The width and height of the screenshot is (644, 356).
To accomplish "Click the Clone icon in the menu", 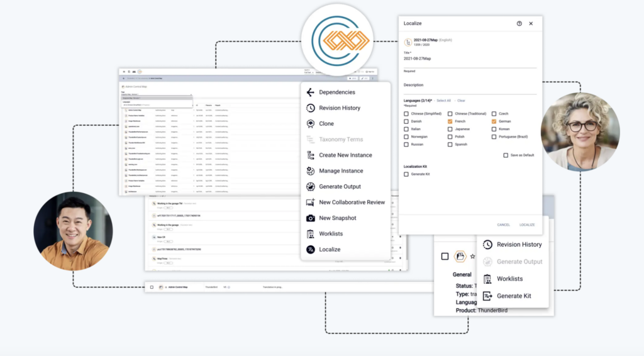I will 310,124.
